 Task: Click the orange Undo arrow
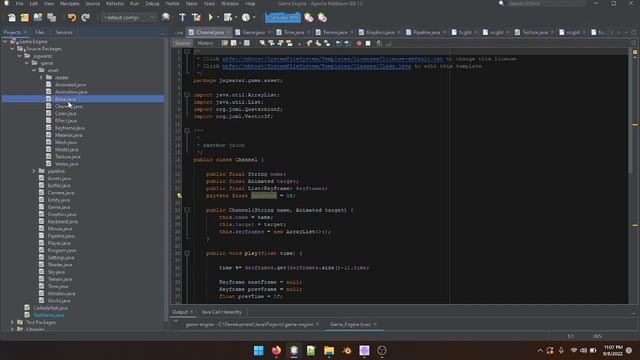(72, 18)
